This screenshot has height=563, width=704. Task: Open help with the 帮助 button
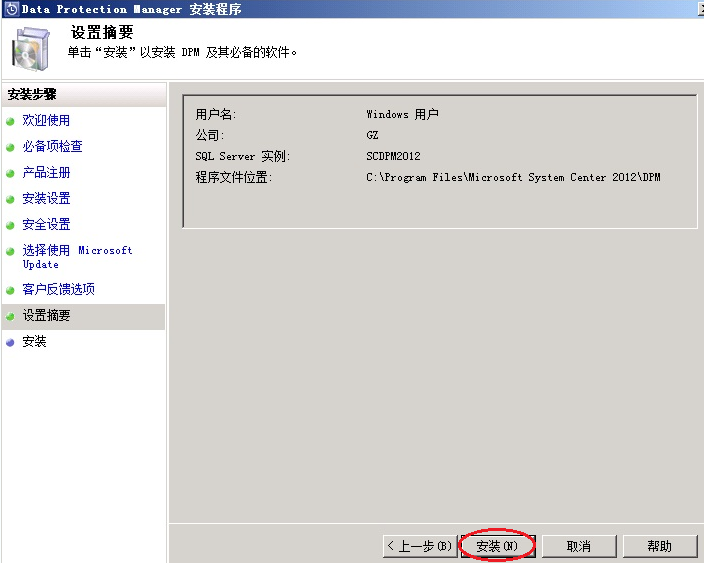tap(660, 546)
